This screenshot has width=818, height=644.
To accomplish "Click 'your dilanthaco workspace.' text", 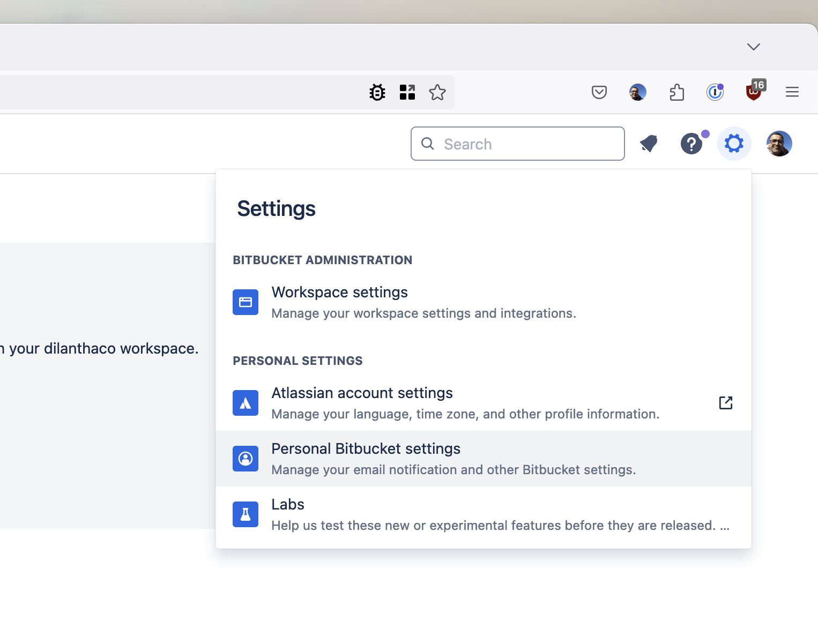I will [104, 348].
